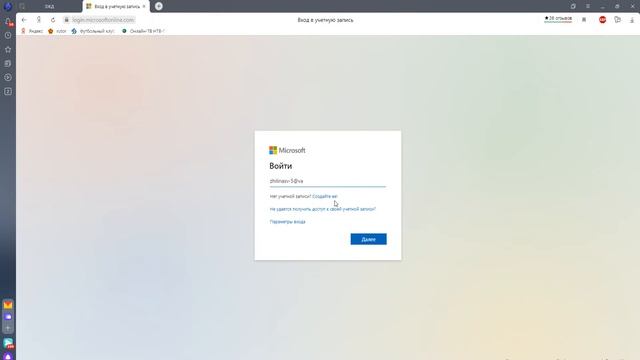640x360 pixels.
Task: Open the sidebar history clock icon
Action: [8, 36]
